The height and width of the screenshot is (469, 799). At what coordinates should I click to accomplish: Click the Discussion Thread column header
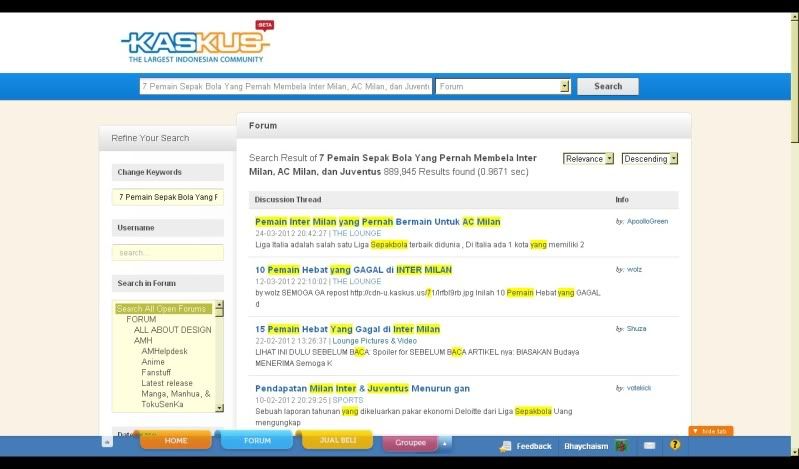point(288,200)
